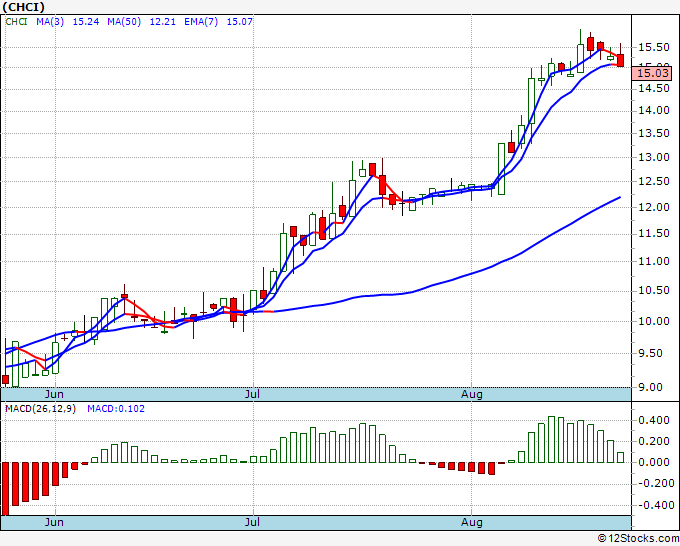The image size is (680, 546).
Task: Click the tallest green MACD histogram bar in August
Action: pos(551,439)
